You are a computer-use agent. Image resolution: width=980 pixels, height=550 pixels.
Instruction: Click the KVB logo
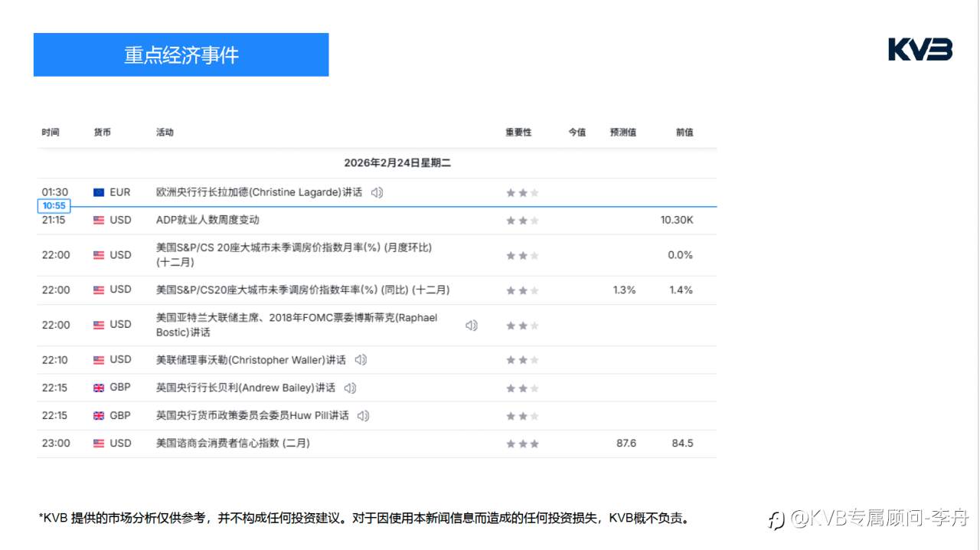920,50
